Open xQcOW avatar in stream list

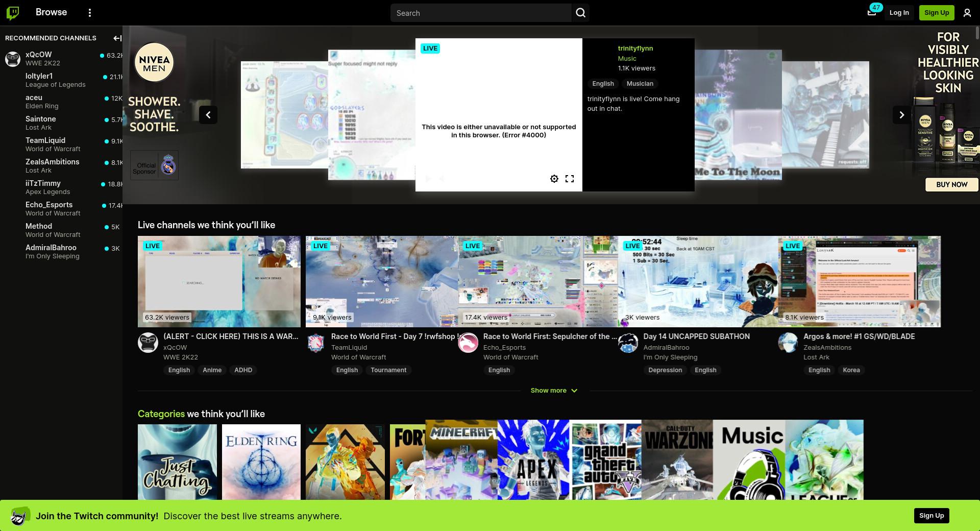(x=148, y=343)
